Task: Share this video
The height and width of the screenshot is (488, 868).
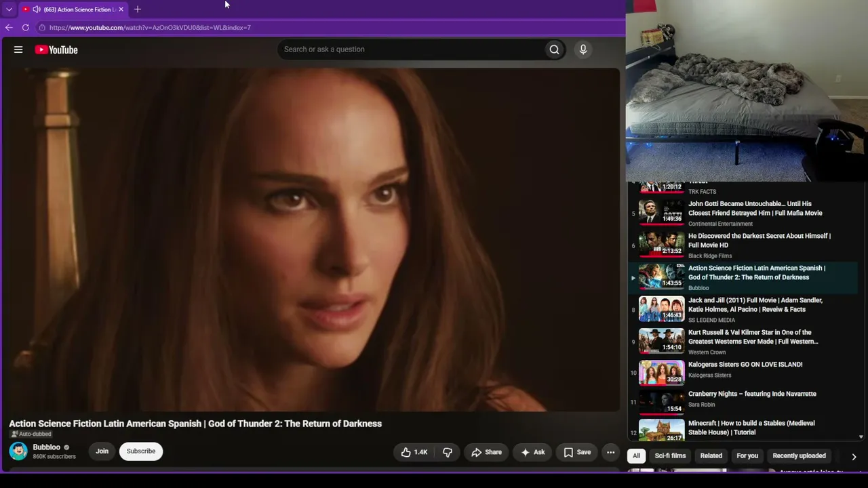Action: (486, 452)
